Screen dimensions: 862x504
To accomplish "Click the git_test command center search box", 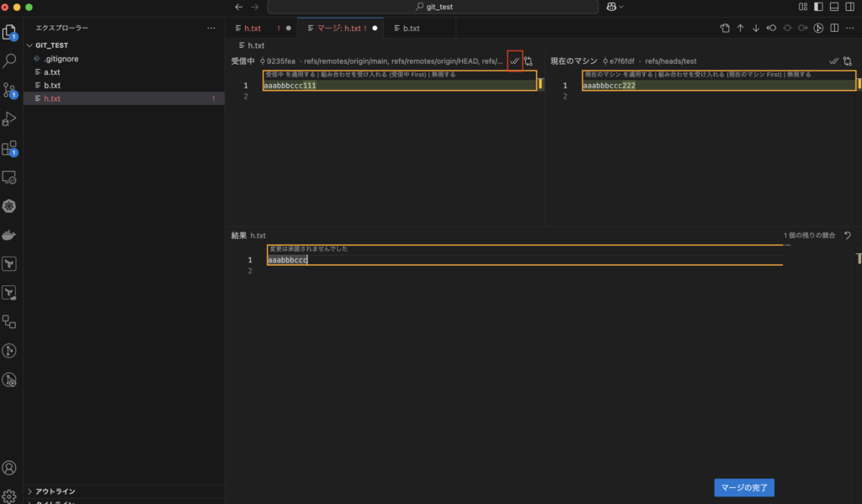I will tap(433, 7).
